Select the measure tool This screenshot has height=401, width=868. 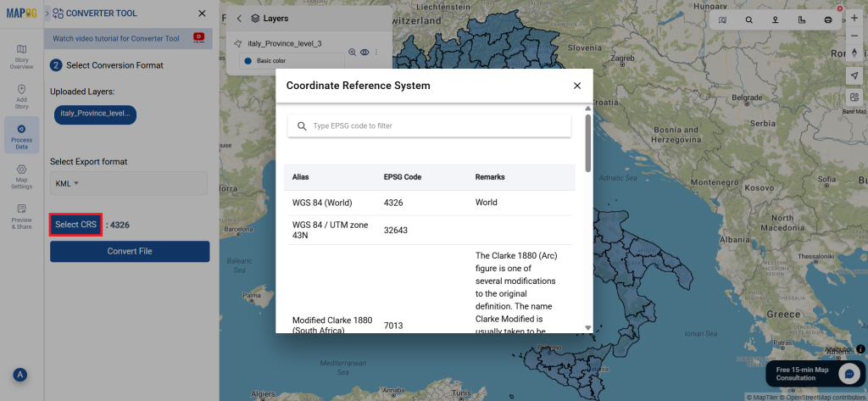pos(802,20)
